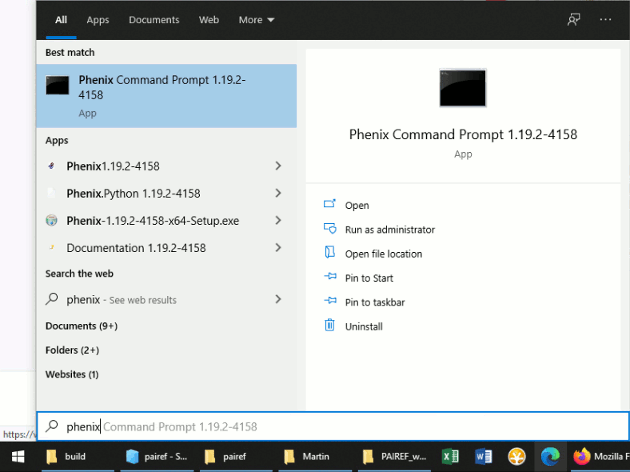The height and width of the screenshot is (472, 630).
Task: Open Microsoft Edge from the taskbar
Action: pyautogui.click(x=550, y=457)
